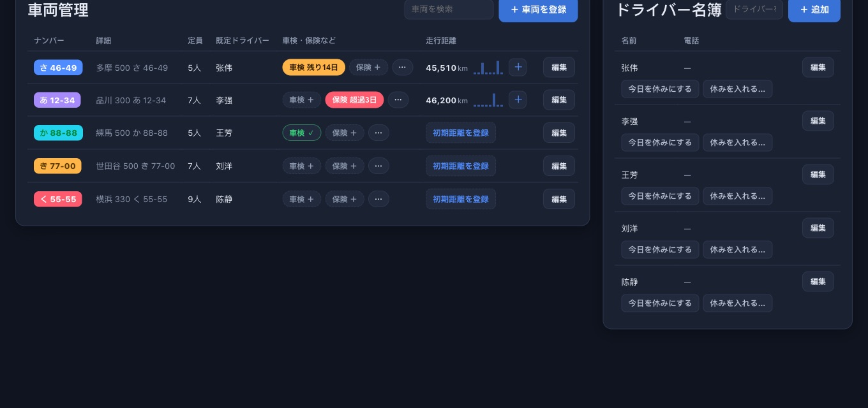868x408 pixels.
Task: Open the mileage sparkline chart for 45,510 km
Action: [488, 68]
